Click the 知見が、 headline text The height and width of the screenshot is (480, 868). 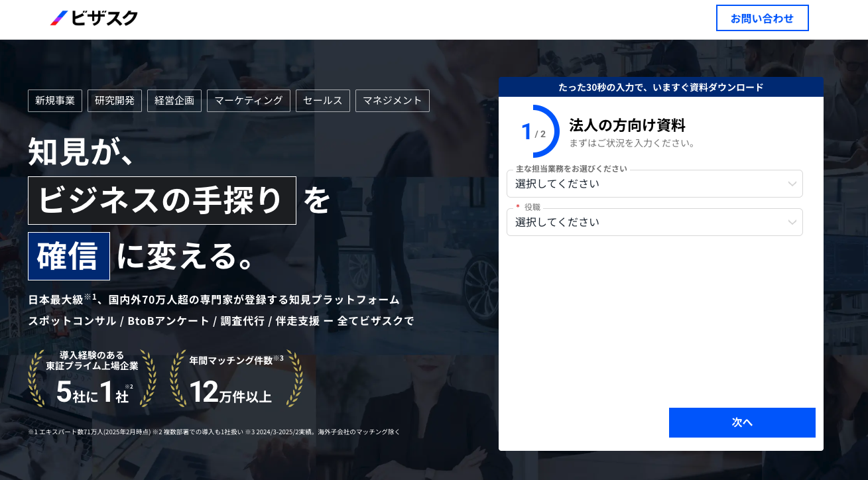coord(82,150)
